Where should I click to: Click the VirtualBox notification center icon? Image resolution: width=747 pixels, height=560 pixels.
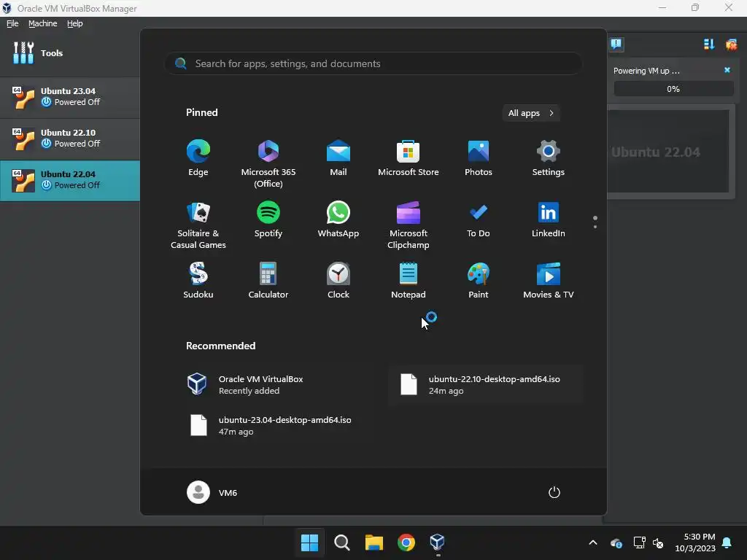(x=616, y=44)
